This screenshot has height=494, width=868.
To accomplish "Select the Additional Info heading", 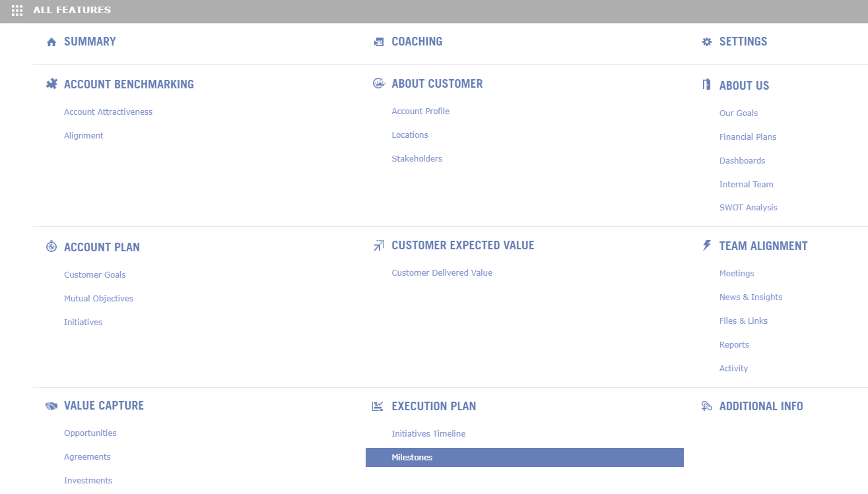I will pyautogui.click(x=761, y=406).
